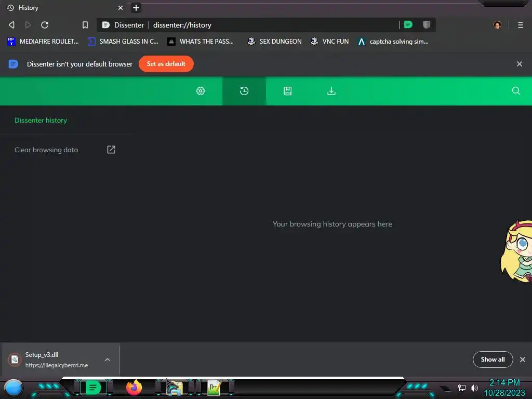Click the volume speaker tray icon
Viewport: 532px width, 399px height.
(x=474, y=388)
